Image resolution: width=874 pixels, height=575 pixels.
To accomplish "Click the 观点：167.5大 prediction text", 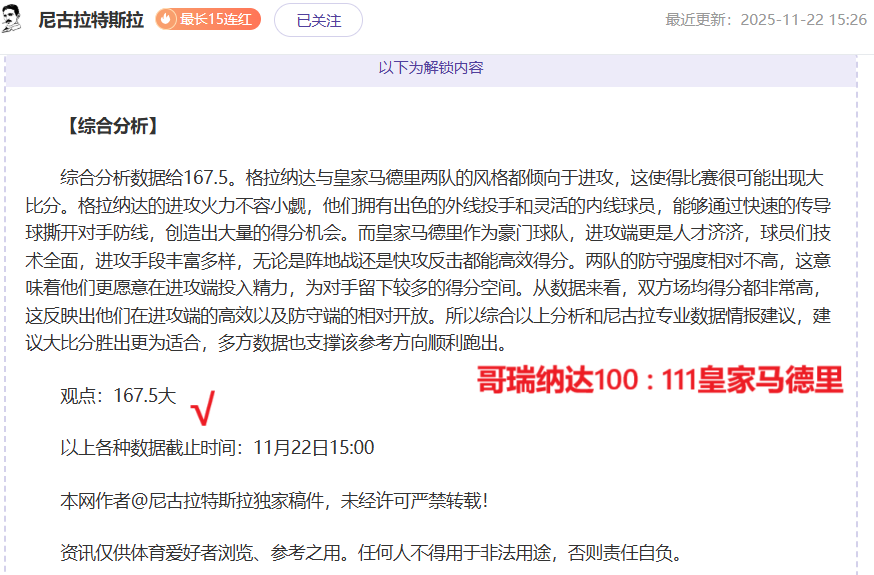I will click(x=118, y=395).
